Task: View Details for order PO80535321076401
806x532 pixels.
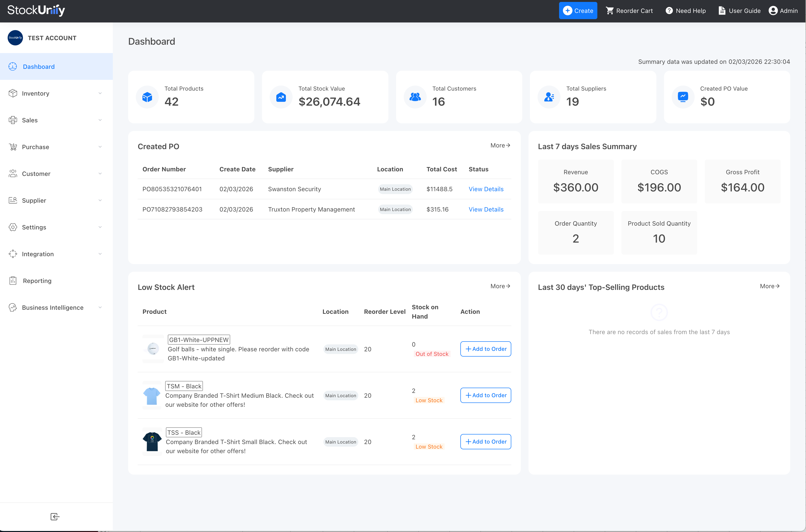Action: click(486, 189)
